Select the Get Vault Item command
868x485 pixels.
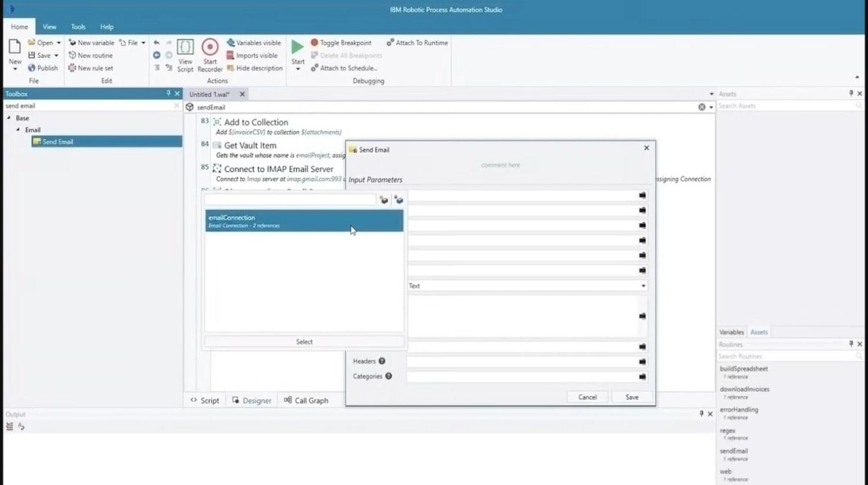[250, 146]
